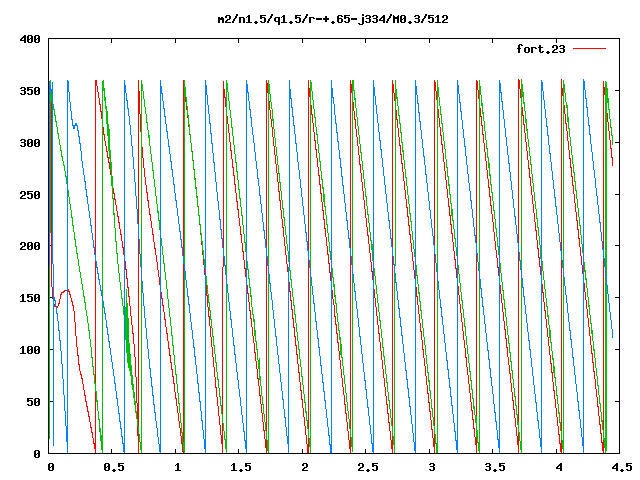Click y-axis label 200

pos(30,246)
